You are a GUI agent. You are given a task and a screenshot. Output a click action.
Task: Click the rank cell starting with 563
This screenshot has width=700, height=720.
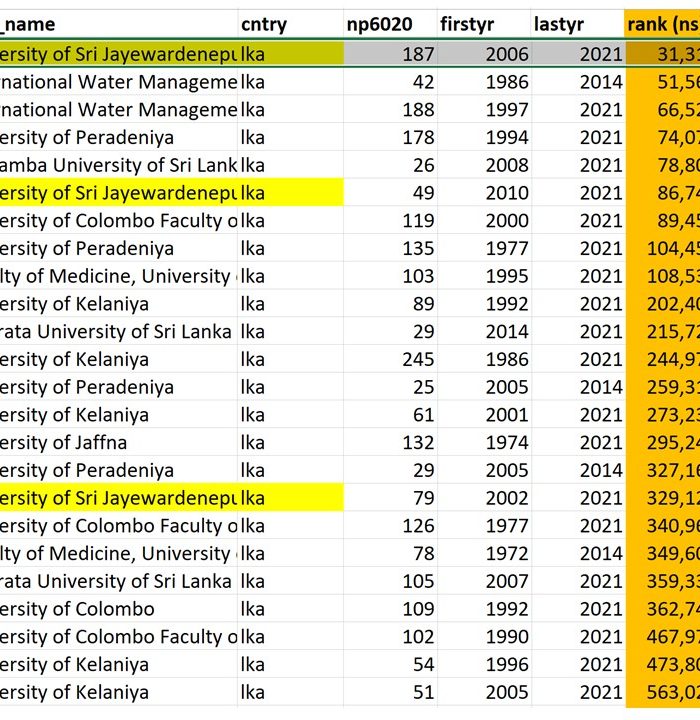(x=662, y=692)
